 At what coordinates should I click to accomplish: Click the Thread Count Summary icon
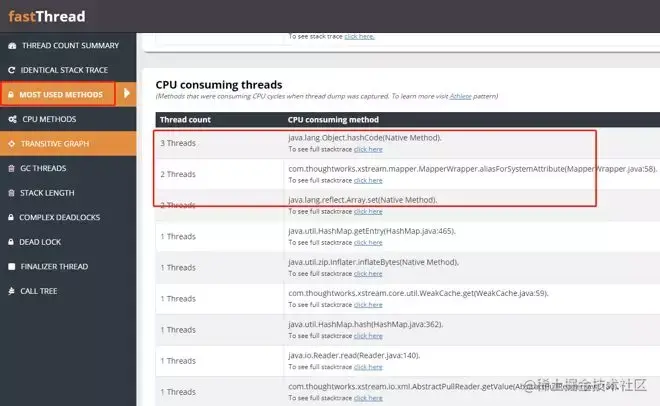click(x=12, y=45)
